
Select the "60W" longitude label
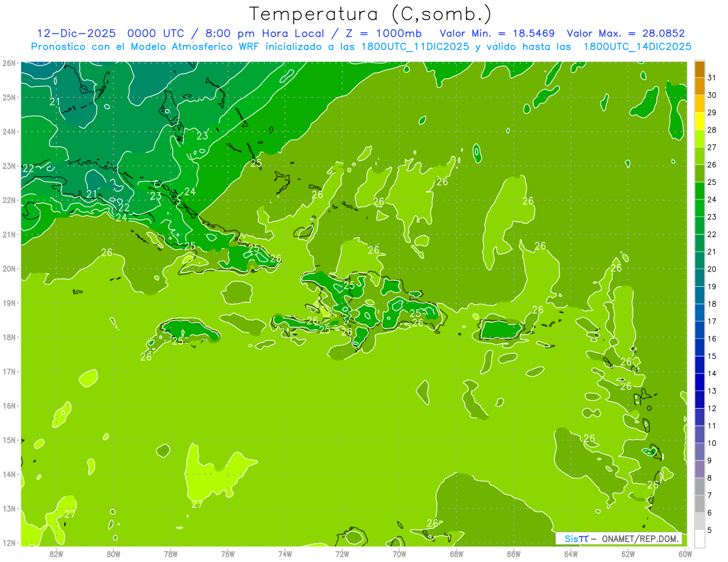point(686,554)
